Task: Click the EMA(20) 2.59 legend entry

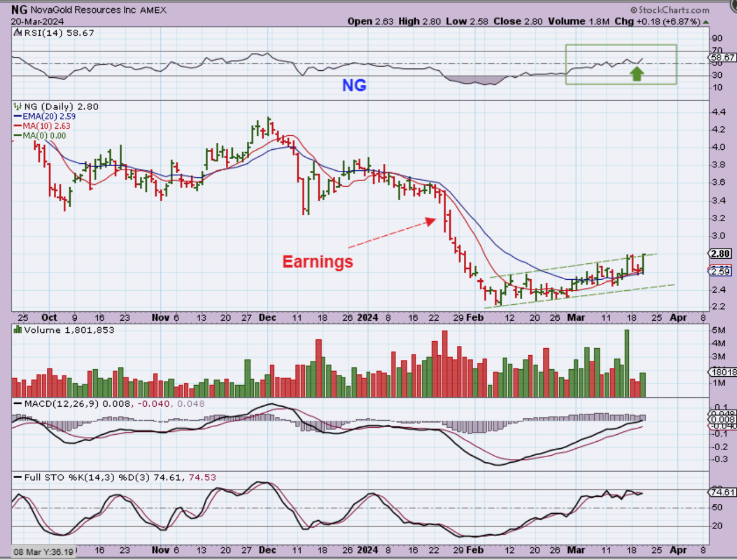Action: pyautogui.click(x=45, y=116)
